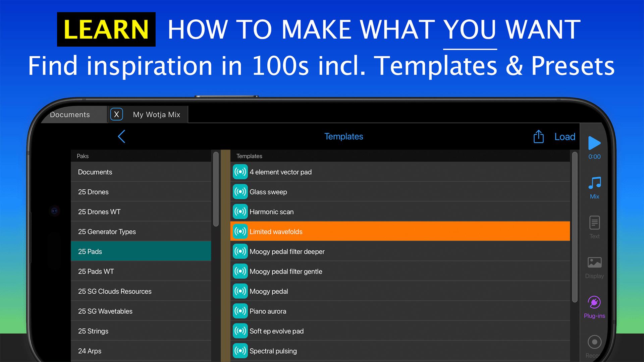Screen dimensions: 644x362
Task: Select the 25 Pads WT pak
Action: [x=141, y=271]
